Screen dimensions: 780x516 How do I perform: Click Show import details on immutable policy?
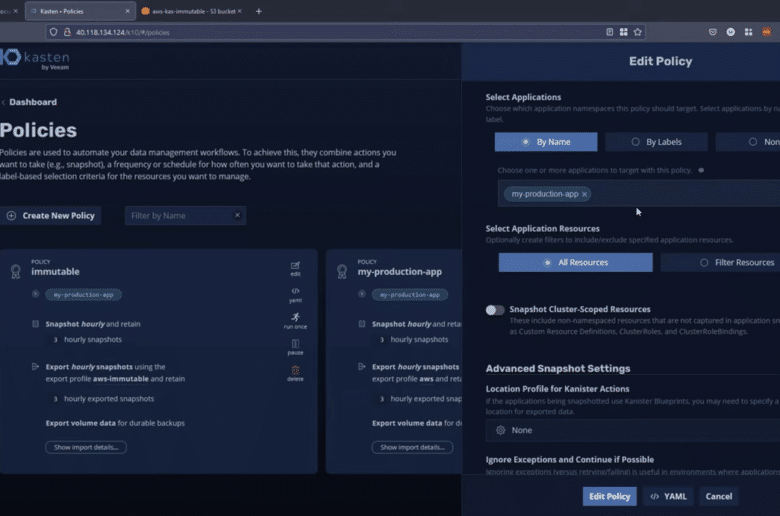coord(86,447)
